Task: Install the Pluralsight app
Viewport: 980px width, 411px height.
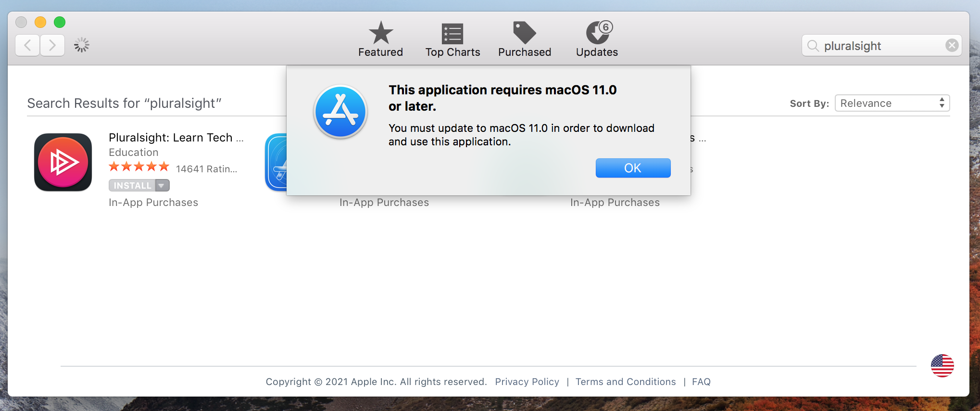Action: 132,185
